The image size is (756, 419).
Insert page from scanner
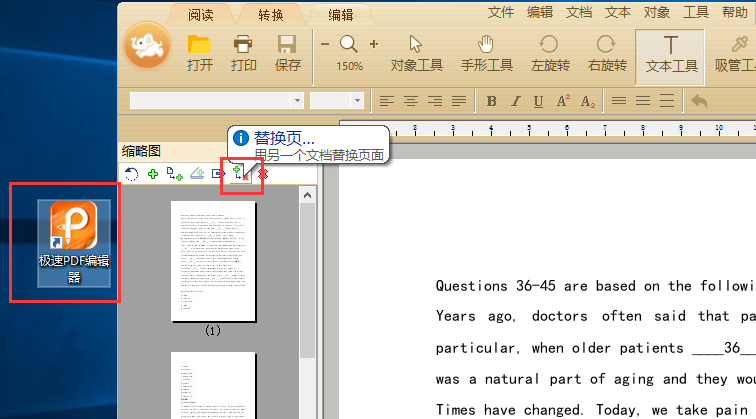click(197, 174)
